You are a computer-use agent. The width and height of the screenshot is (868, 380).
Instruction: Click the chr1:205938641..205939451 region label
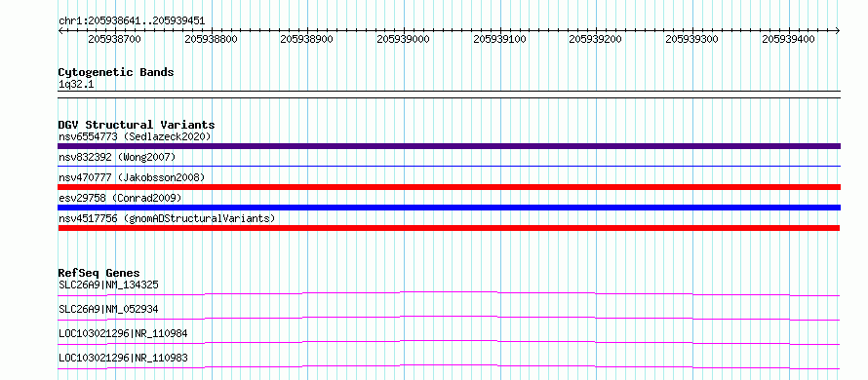point(132,21)
